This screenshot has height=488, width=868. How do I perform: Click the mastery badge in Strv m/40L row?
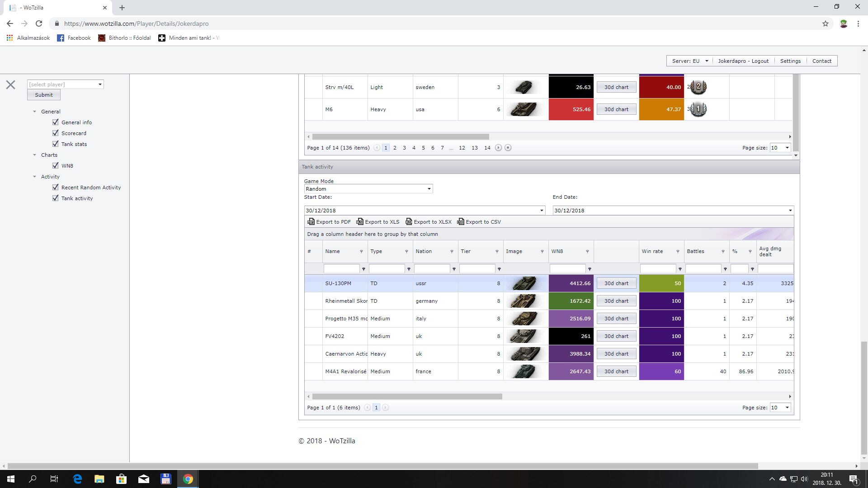(x=698, y=87)
